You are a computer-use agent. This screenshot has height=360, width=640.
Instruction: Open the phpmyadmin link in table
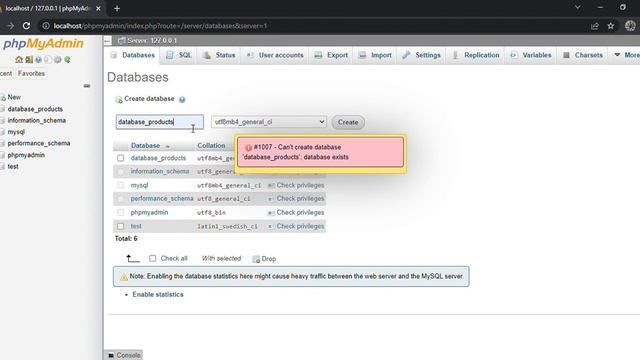click(x=149, y=213)
